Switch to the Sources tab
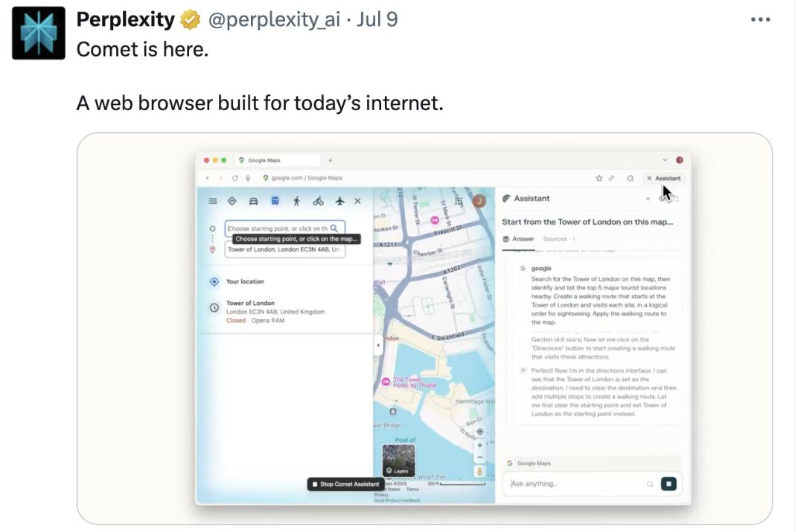The height and width of the screenshot is (532, 804). tap(555, 239)
